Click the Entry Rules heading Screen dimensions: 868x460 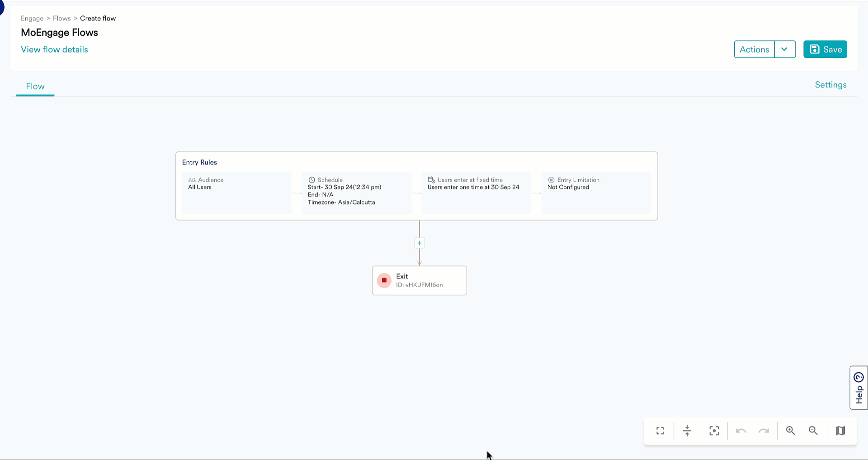199,162
